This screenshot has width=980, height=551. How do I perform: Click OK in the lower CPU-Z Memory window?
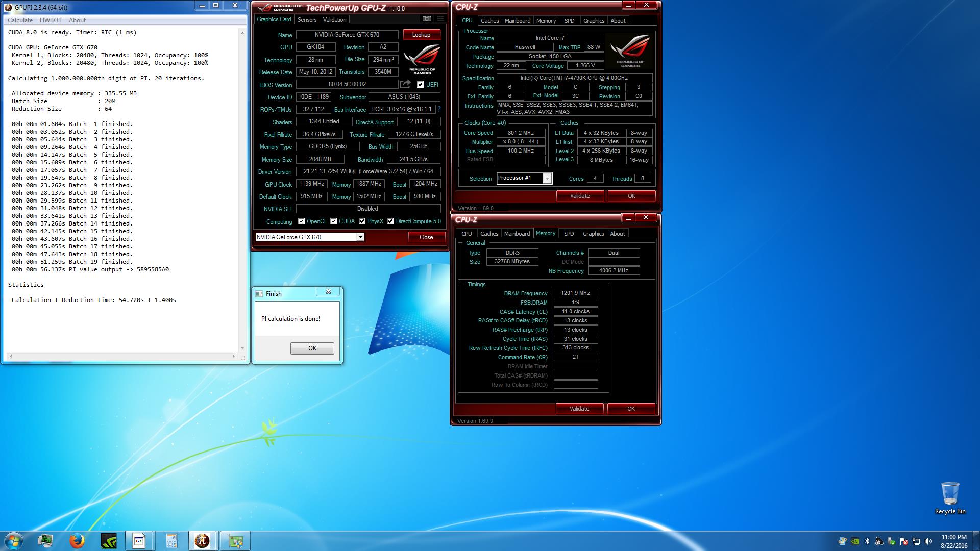click(631, 409)
